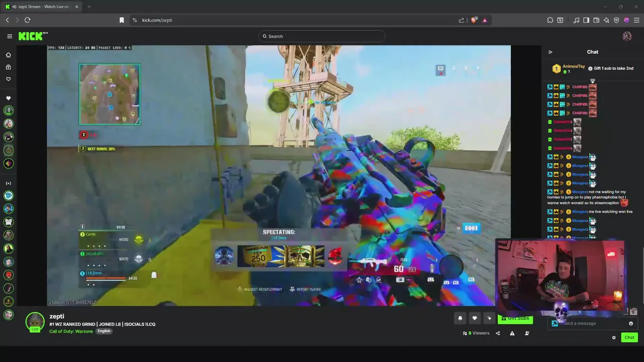Screen dimensions: 644x362
Task: Click the Gift 1 sub to take 2nd prompt
Action: click(x=611, y=68)
